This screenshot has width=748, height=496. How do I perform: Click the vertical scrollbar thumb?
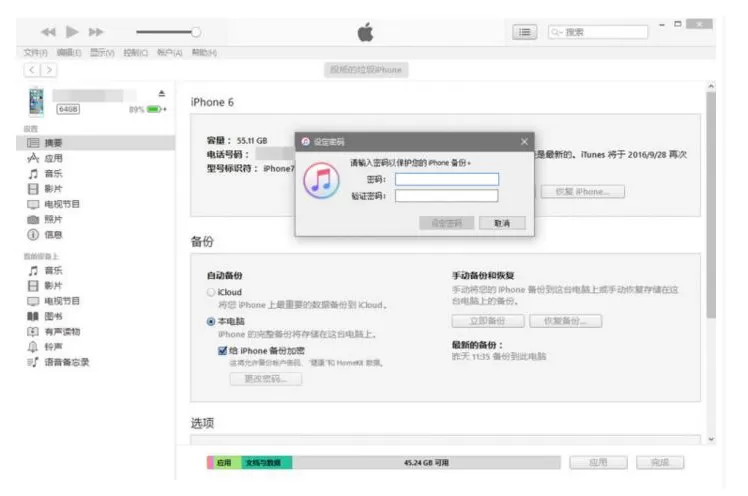click(x=711, y=205)
